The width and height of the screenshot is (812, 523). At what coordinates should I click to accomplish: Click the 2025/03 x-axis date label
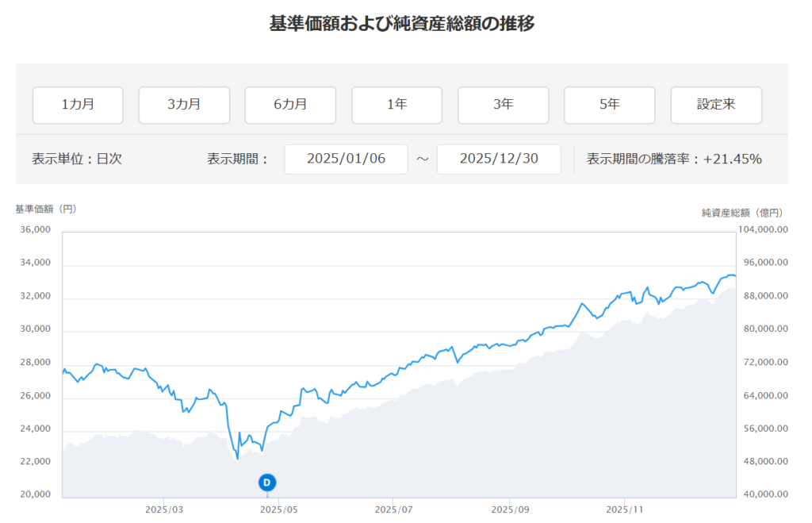(164, 509)
